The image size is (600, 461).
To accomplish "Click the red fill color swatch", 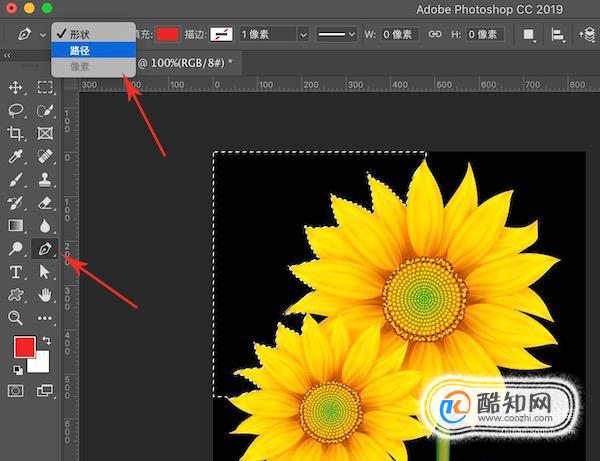I will click(168, 34).
